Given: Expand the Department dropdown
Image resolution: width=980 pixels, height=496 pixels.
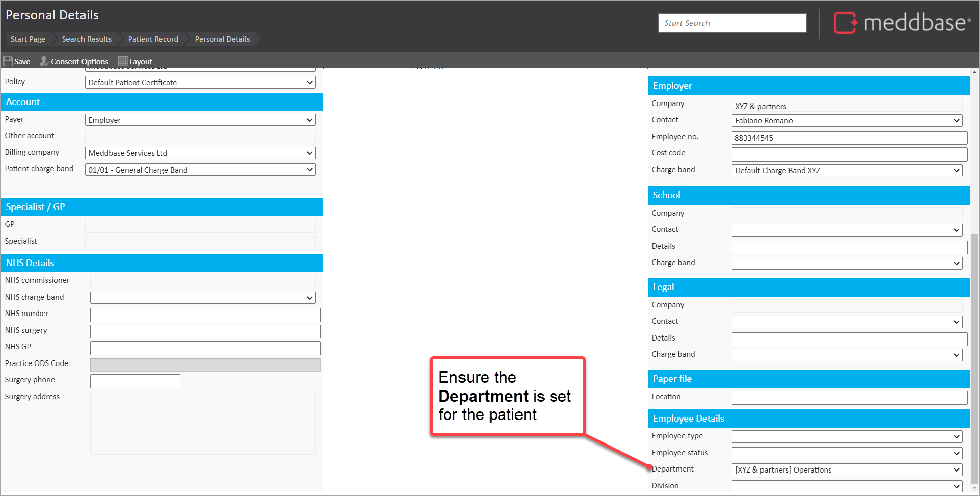Looking at the screenshot, I should tap(847, 469).
